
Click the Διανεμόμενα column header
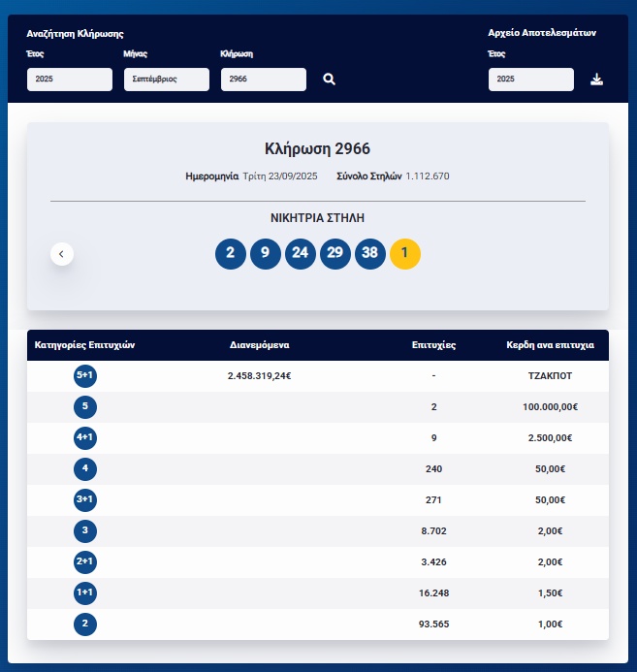(x=259, y=345)
